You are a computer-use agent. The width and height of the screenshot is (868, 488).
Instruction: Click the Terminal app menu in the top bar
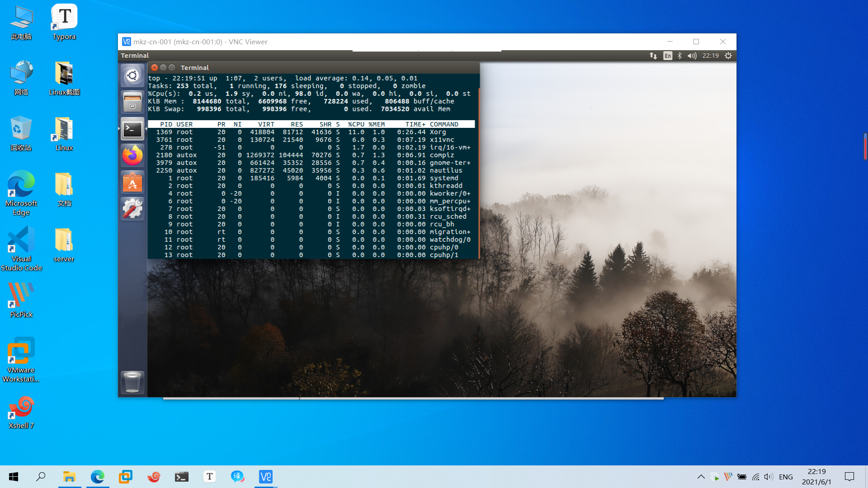tap(134, 55)
